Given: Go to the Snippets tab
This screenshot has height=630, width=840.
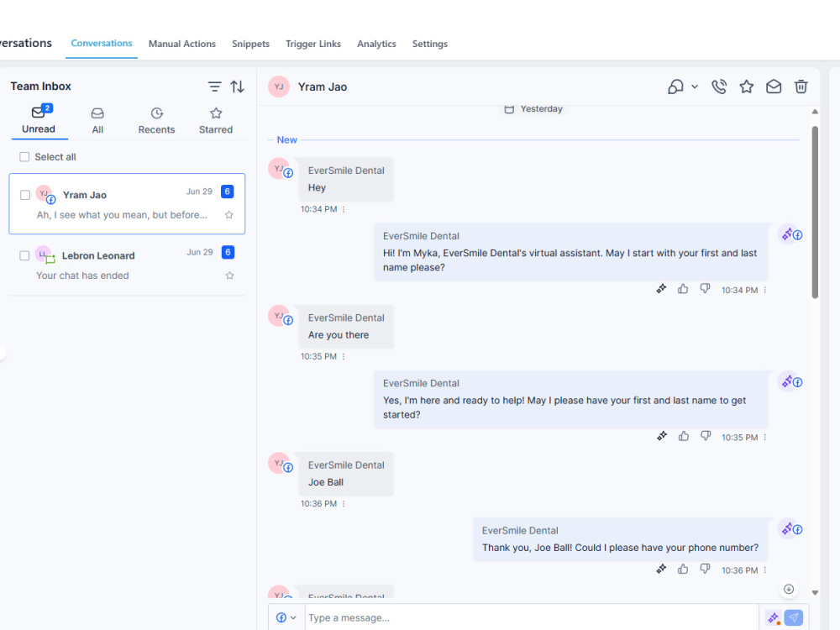Looking at the screenshot, I should (x=250, y=44).
